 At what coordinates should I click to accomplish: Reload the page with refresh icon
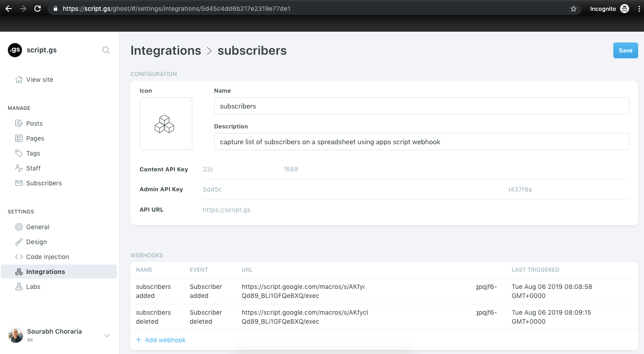point(37,9)
